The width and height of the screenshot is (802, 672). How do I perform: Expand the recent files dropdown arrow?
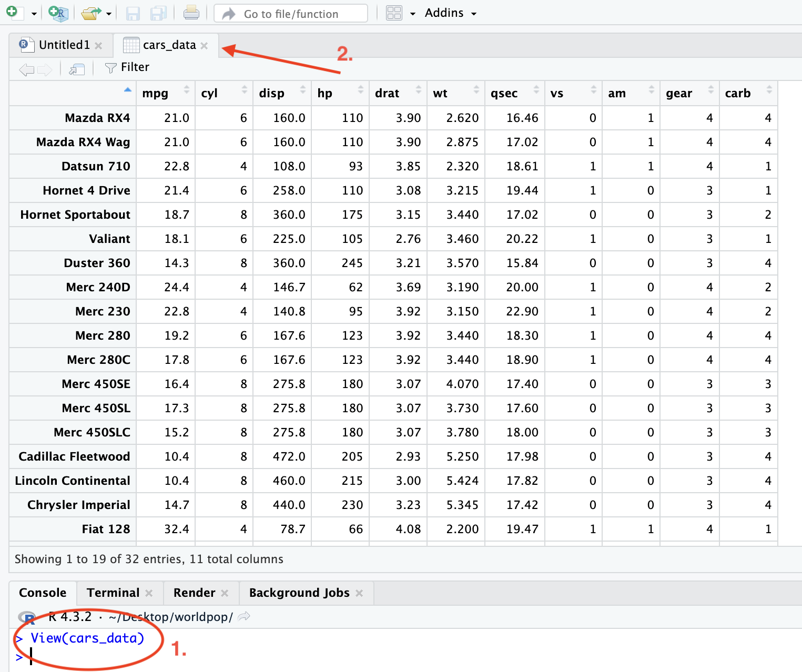(109, 14)
